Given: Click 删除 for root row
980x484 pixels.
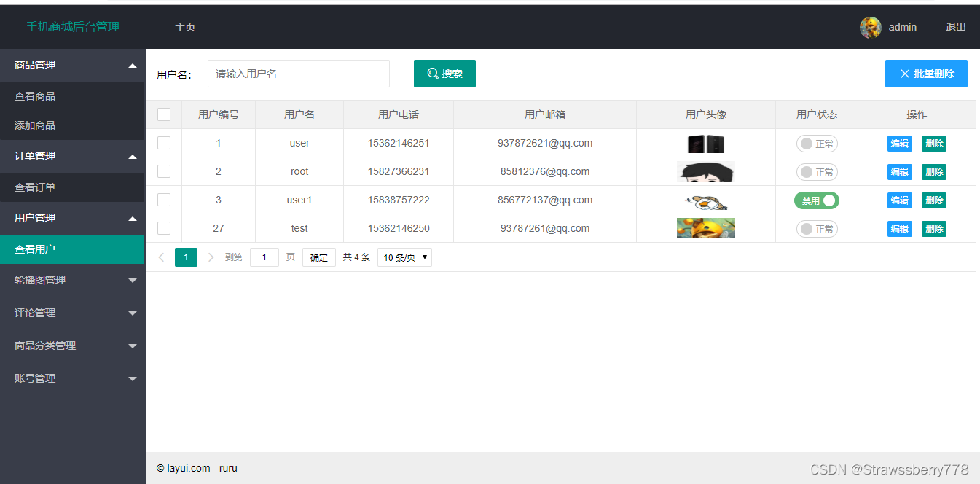Looking at the screenshot, I should [x=934, y=172].
